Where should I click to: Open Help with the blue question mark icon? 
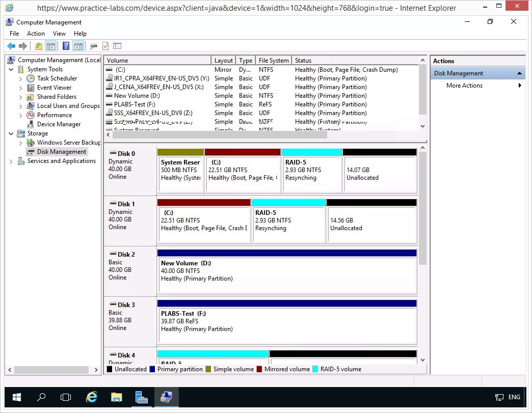point(66,46)
